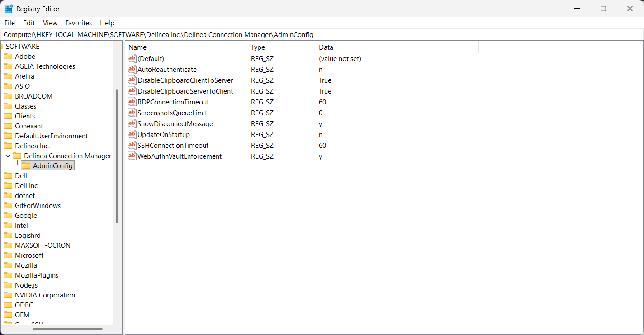The width and height of the screenshot is (644, 335).
Task: Select the Mozilla folder icon
Action: (8, 265)
